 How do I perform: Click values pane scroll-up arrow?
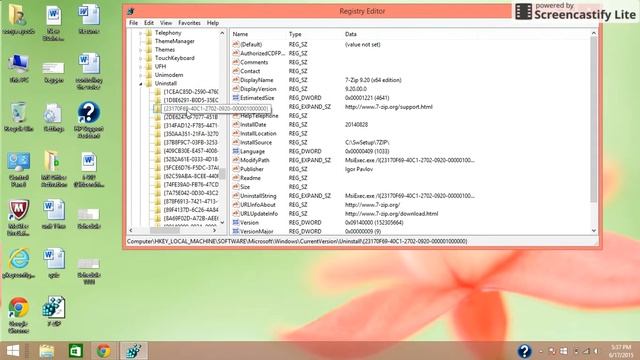point(594,33)
